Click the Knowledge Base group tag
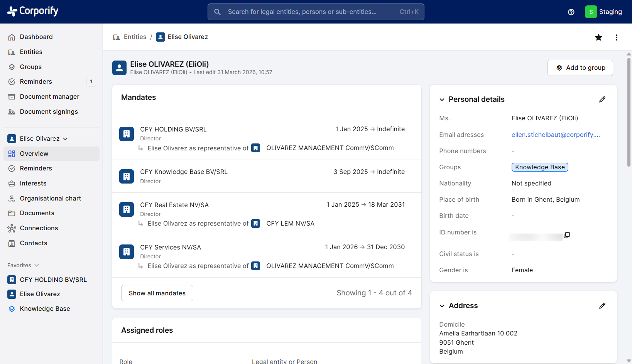This screenshot has width=632, height=364. pos(540,167)
